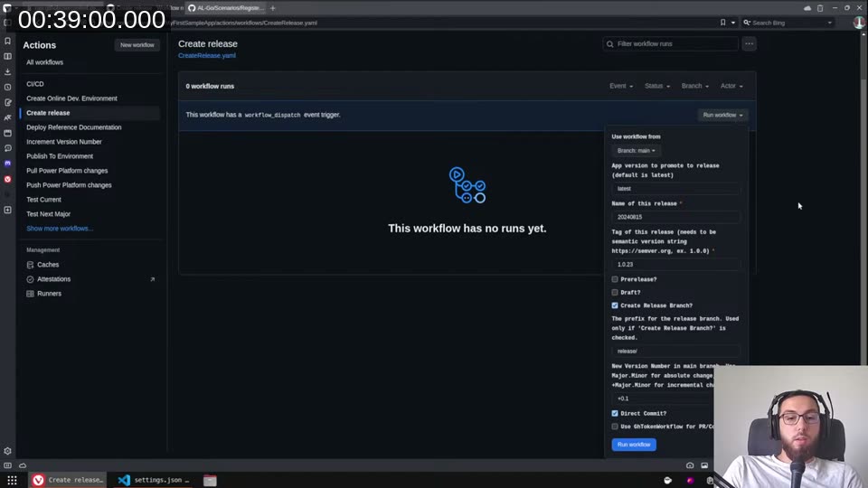The height and width of the screenshot is (488, 868).
Task: Open the translate panel icon
Action: coord(8,117)
